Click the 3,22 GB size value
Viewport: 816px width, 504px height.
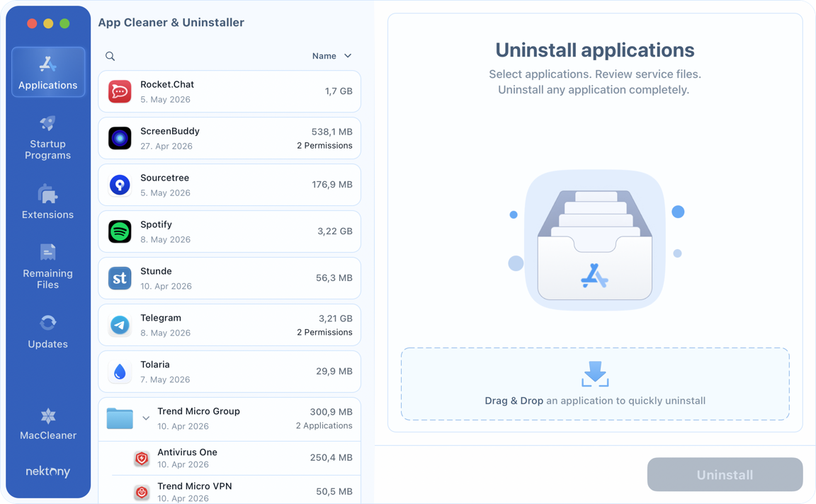[x=335, y=231]
